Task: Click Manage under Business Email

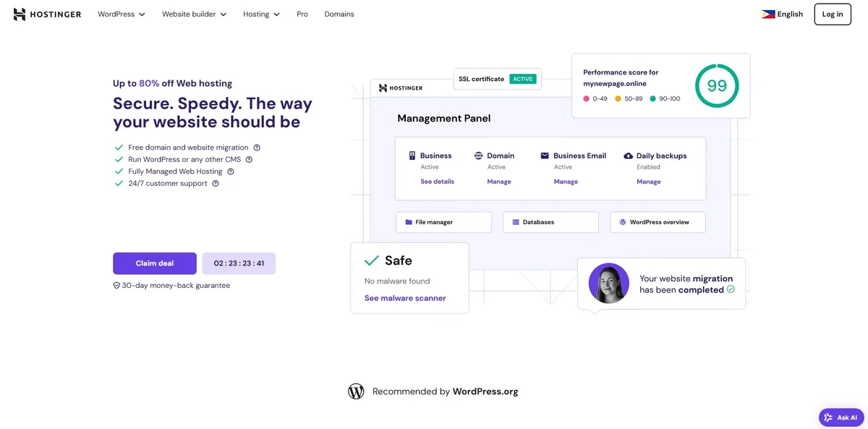Action: coord(566,182)
